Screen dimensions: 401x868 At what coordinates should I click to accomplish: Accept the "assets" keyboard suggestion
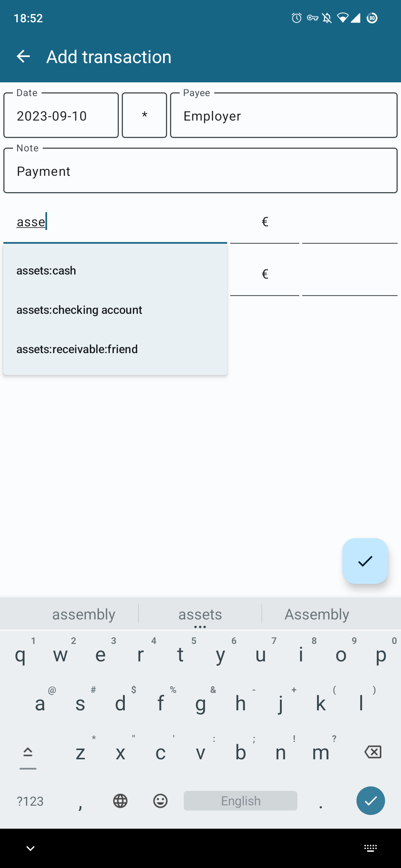click(x=200, y=615)
